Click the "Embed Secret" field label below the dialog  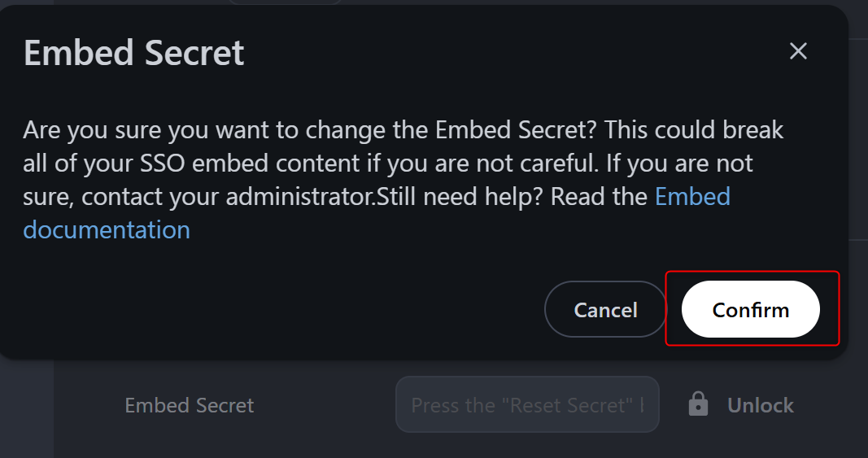189,405
